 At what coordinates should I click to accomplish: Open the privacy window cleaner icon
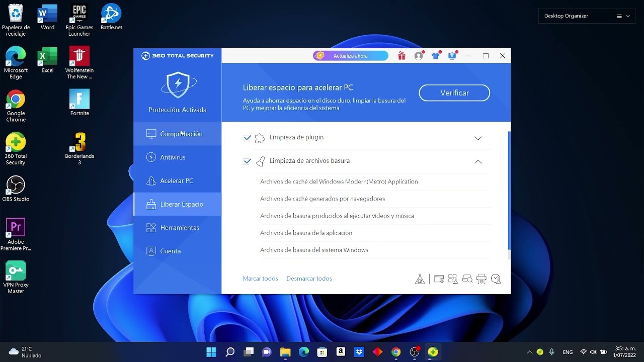[x=439, y=279]
